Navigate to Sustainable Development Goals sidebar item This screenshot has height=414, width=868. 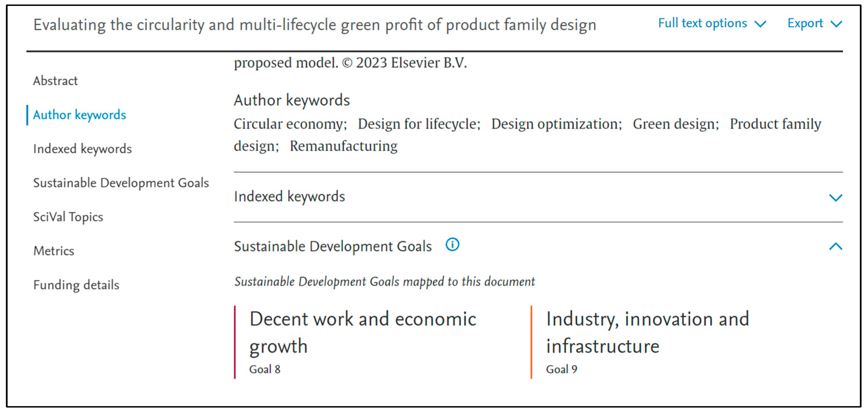[121, 183]
